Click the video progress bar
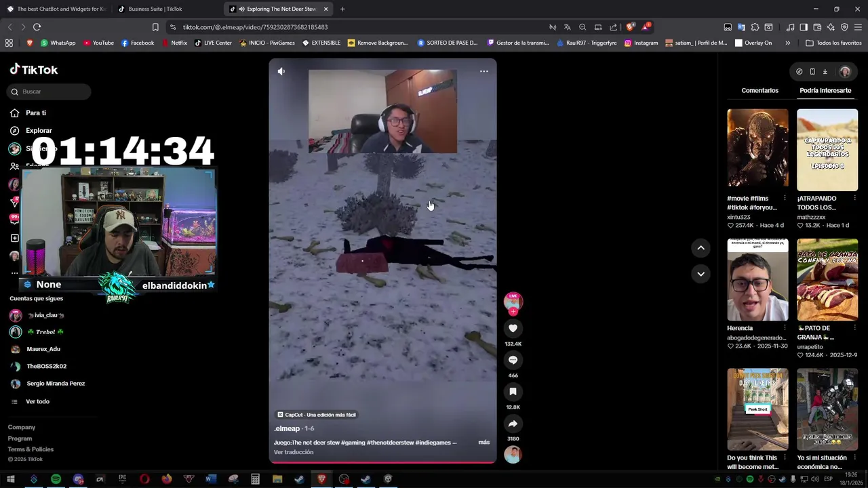This screenshot has width=868, height=488. tap(382, 462)
